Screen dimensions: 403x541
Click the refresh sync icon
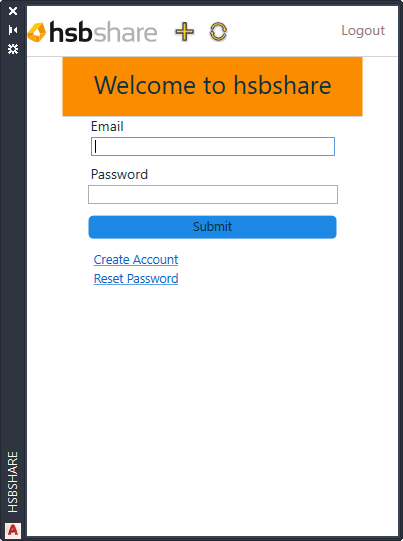click(x=218, y=32)
